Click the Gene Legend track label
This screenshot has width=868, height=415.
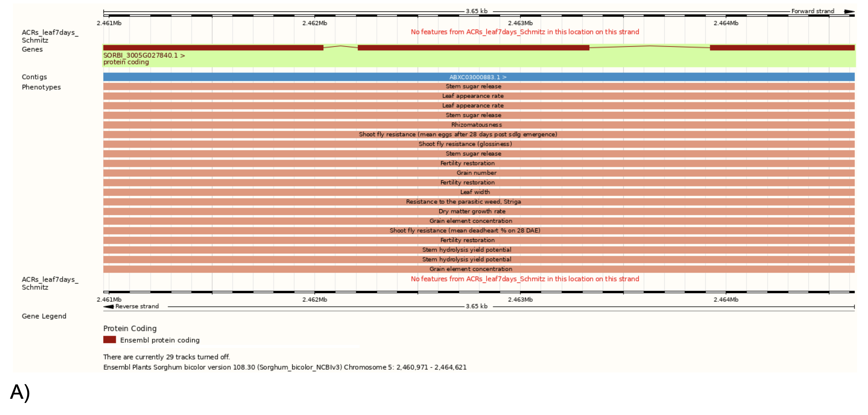point(44,316)
